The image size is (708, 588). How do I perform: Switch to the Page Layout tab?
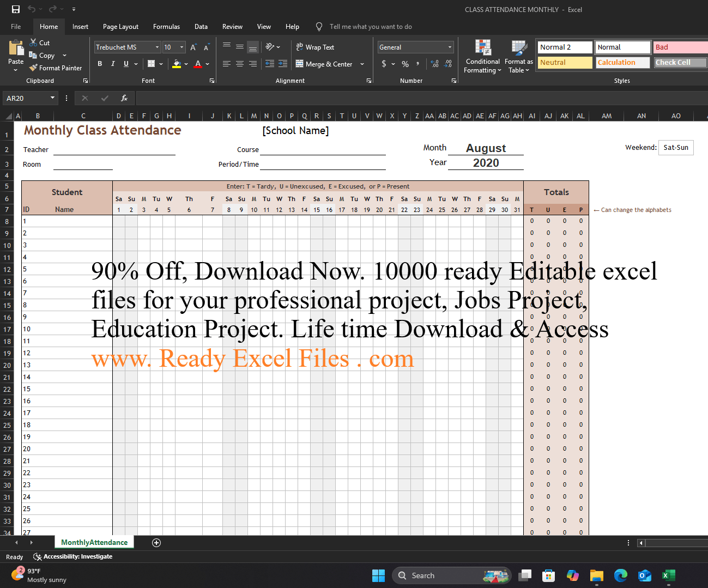click(x=120, y=26)
